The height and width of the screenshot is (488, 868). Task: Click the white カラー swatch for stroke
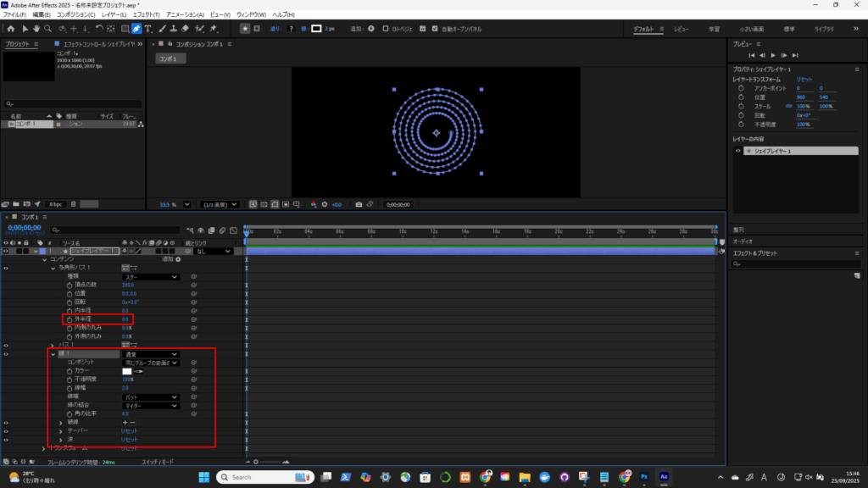tap(127, 371)
